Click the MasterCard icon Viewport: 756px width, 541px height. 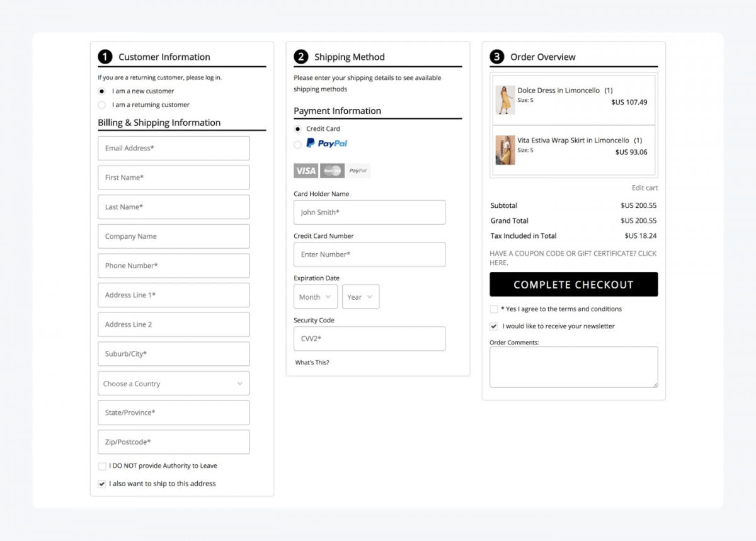pos(332,171)
